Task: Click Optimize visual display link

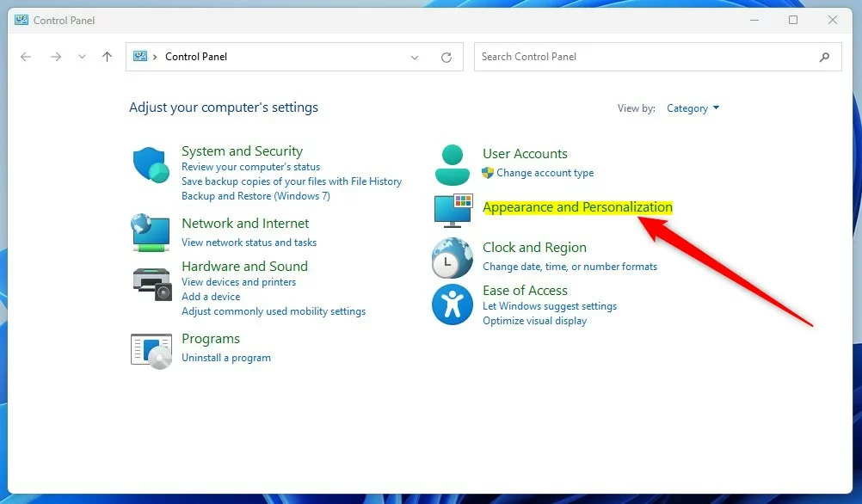Action: click(534, 321)
